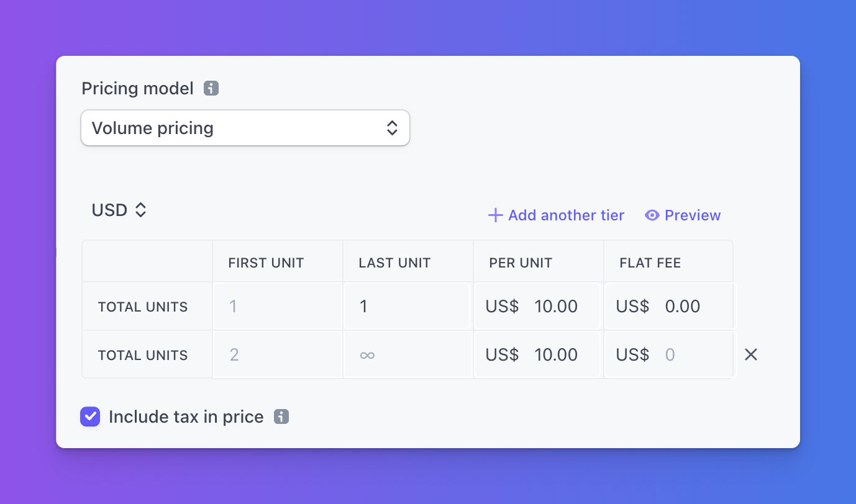Open the Volume pricing model dropdown
Image resolution: width=856 pixels, height=504 pixels.
click(x=245, y=128)
